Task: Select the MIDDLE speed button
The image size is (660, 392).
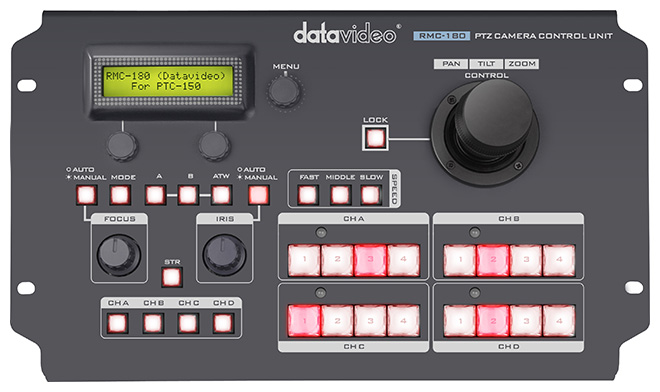Action: [x=340, y=195]
